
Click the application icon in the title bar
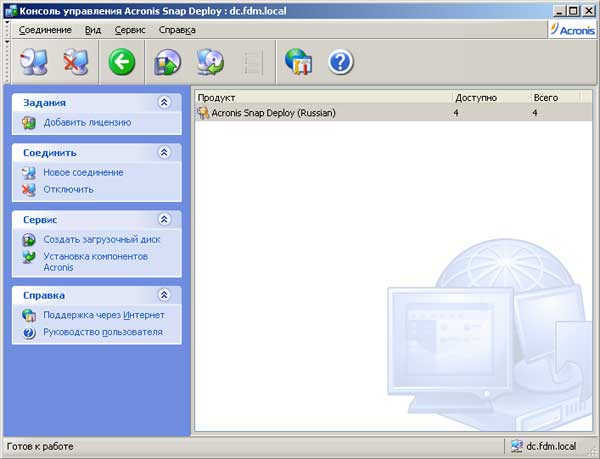11,11
